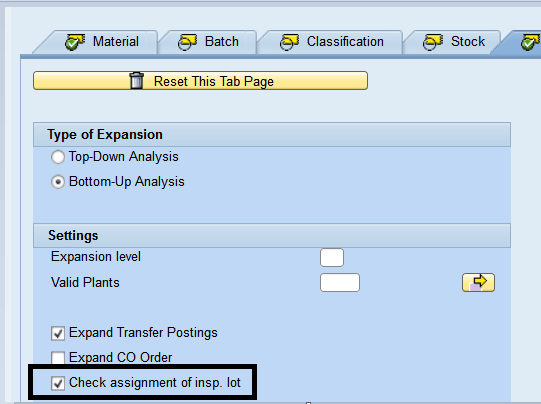This screenshot has height=404, width=541.
Task: Click the green checkmark icon on Material tab
Action: [75, 42]
